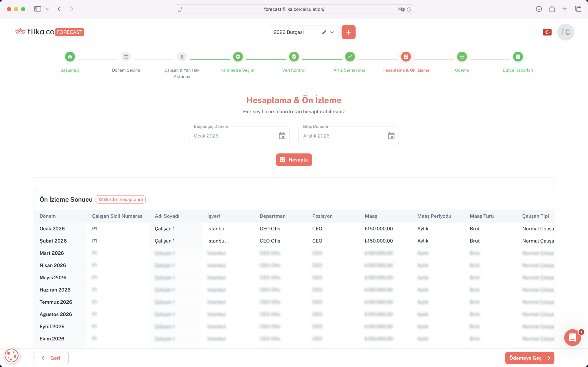Add new budget with plus button

348,32
